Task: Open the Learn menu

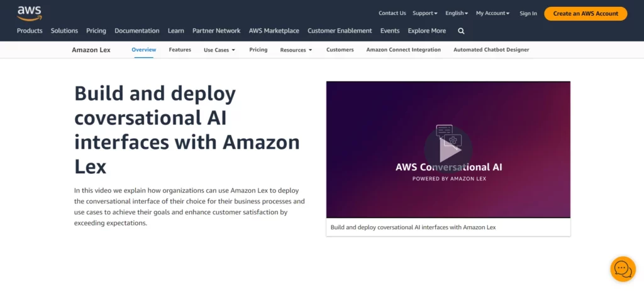Action: click(176, 31)
